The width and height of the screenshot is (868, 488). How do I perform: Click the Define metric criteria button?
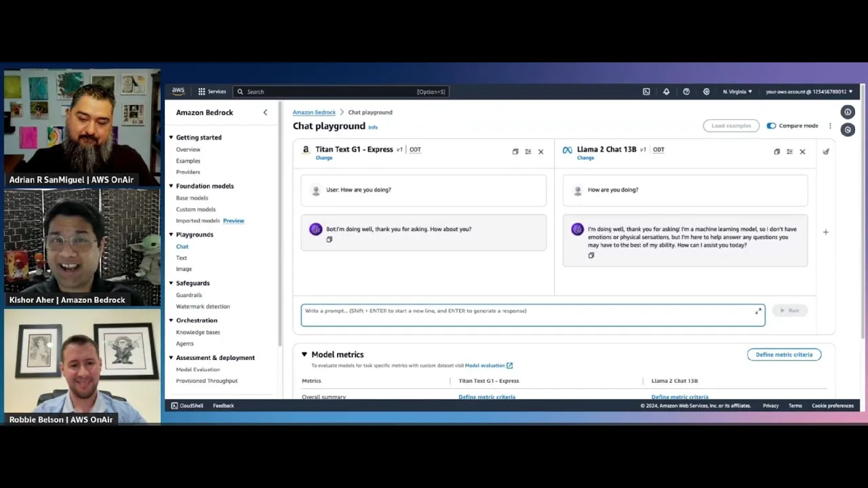[784, 354]
